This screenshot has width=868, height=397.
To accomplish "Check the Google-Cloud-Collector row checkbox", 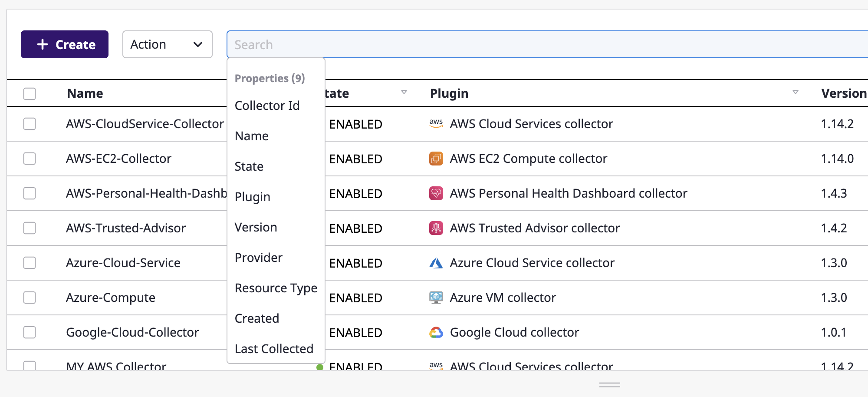I will point(30,332).
